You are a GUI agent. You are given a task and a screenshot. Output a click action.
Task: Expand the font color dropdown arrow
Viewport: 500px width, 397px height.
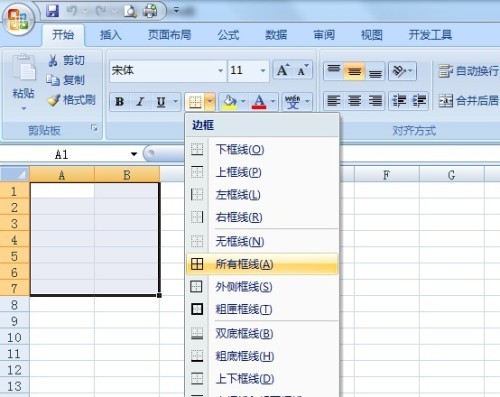[273, 102]
